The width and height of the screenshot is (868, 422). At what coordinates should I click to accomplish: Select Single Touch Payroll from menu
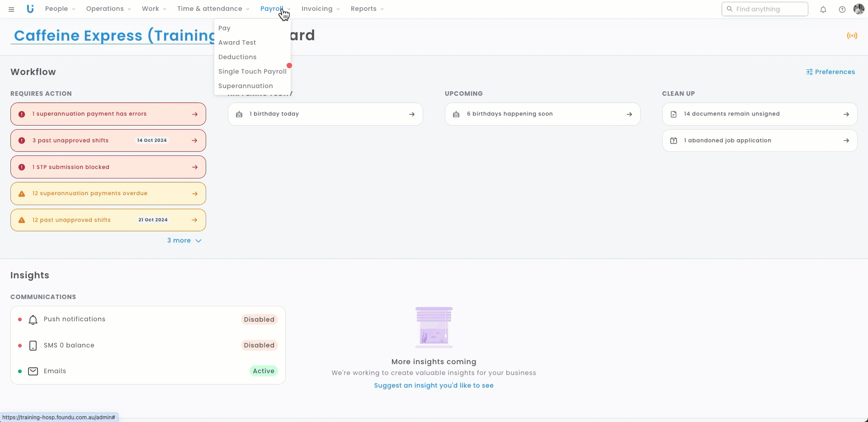pyautogui.click(x=252, y=71)
